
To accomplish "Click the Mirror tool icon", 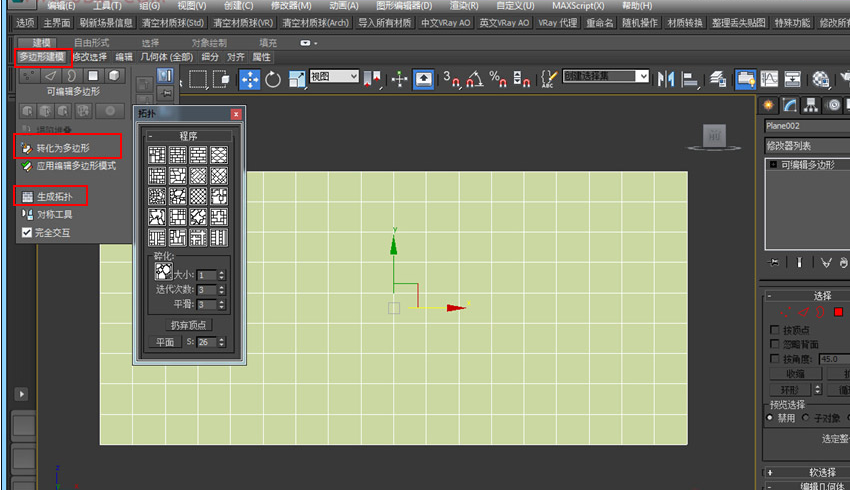I will 665,79.
